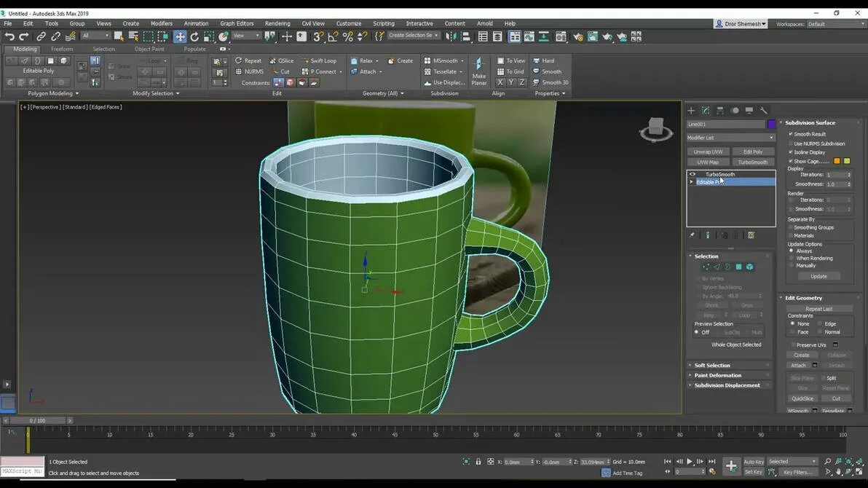Enable the Use NURMS Subdivision checkbox
This screenshot has width=868, height=488.
coord(791,143)
